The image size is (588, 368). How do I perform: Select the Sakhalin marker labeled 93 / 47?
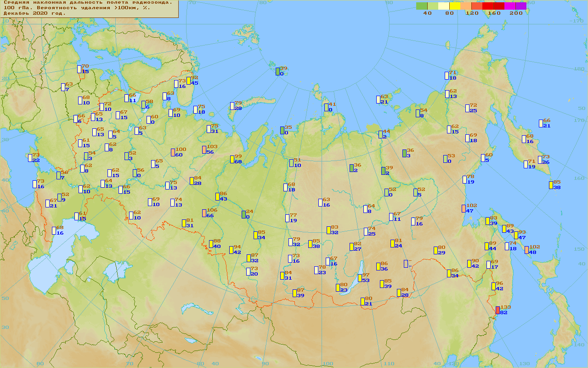516,235
